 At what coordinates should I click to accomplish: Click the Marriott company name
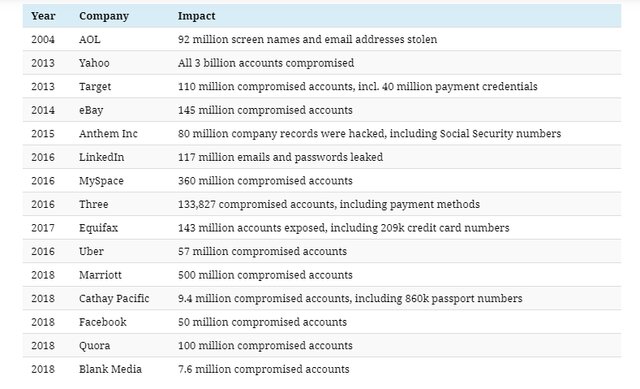[x=100, y=275]
